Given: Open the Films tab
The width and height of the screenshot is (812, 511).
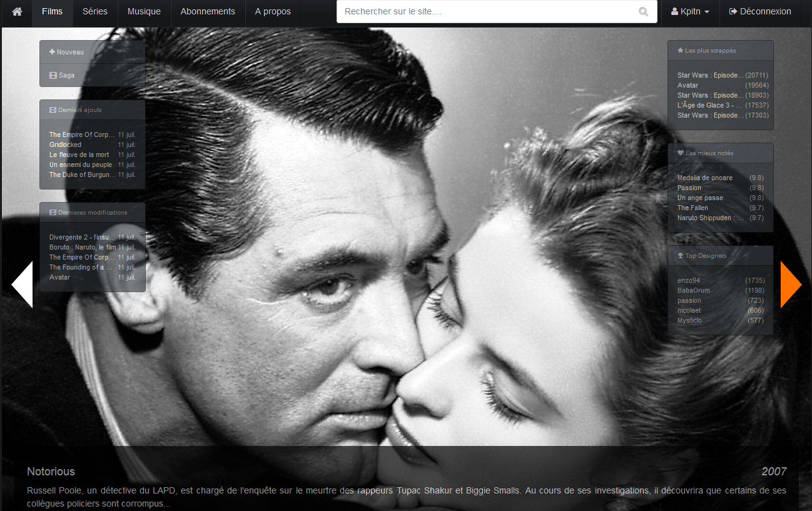Looking at the screenshot, I should pos(52,11).
